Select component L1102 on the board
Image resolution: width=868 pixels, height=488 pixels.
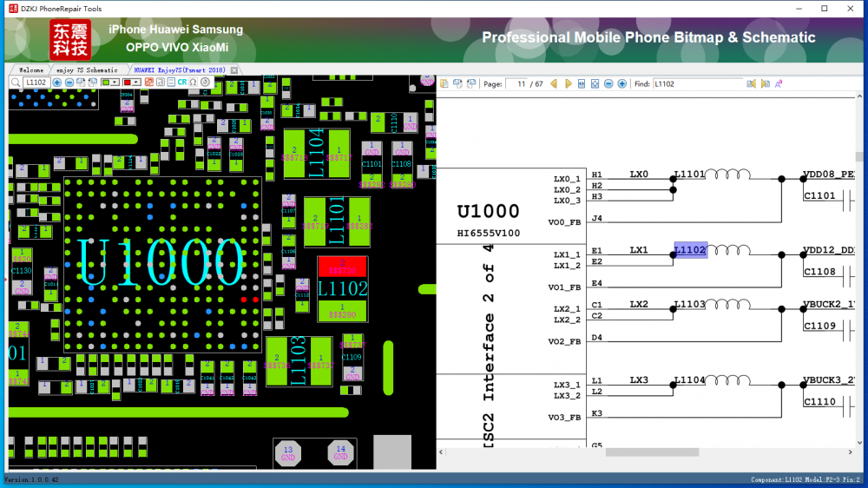[342, 288]
